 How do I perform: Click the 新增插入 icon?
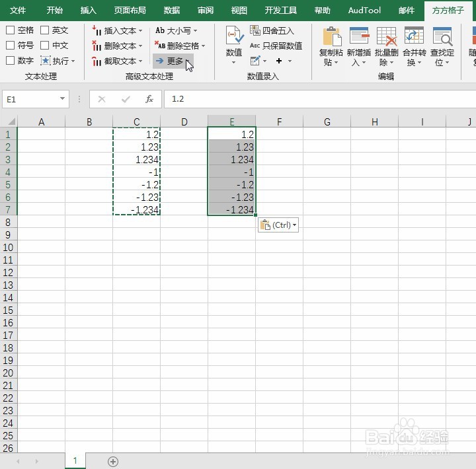coord(359,36)
